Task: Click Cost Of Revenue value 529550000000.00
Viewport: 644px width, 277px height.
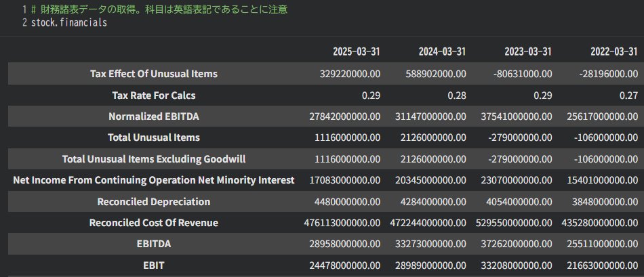Action: [x=515, y=223]
